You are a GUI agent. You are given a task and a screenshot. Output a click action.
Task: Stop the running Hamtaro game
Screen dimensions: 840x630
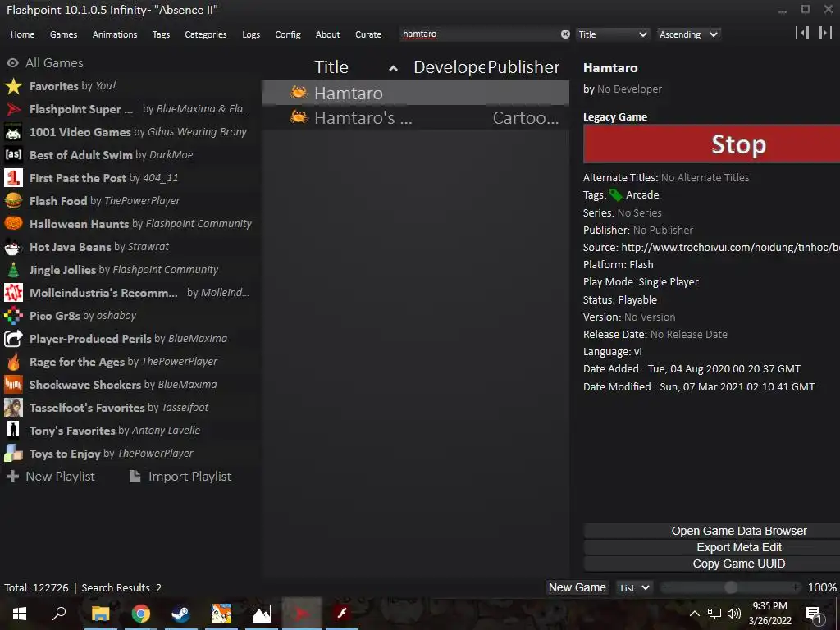tap(711, 144)
